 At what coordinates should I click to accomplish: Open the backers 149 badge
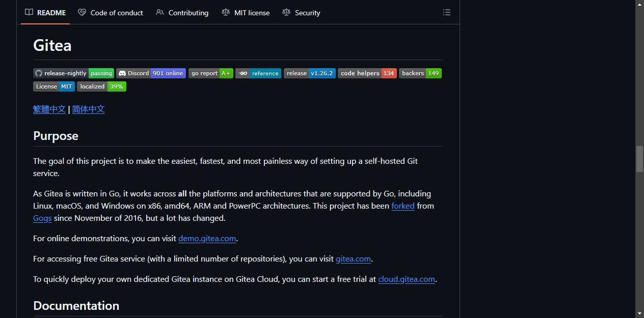coord(420,73)
